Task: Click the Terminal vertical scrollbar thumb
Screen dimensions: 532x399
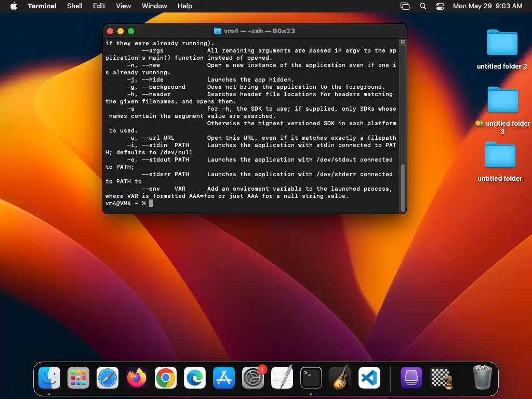Action: [x=403, y=188]
